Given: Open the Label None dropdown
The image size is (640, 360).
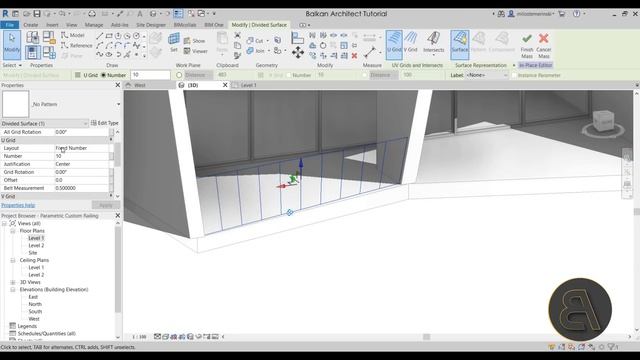Looking at the screenshot, I should pos(487,75).
